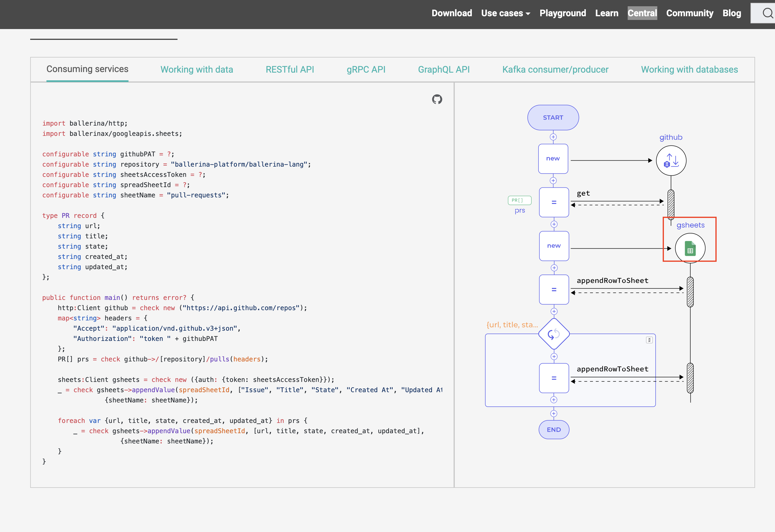Click the Download link in the navbar
This screenshot has width=775, height=532.
[x=452, y=13]
